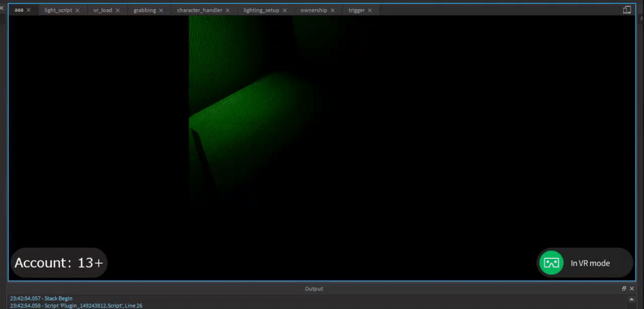Close the light_script tab

coord(77,10)
